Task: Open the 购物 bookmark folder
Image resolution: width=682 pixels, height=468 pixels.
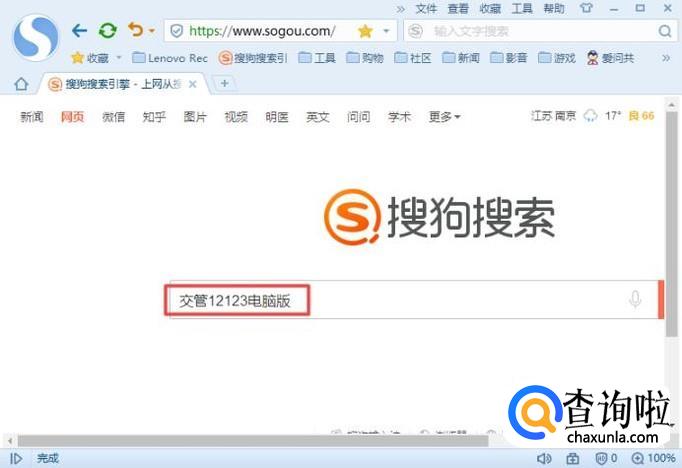Action: pyautogui.click(x=365, y=58)
